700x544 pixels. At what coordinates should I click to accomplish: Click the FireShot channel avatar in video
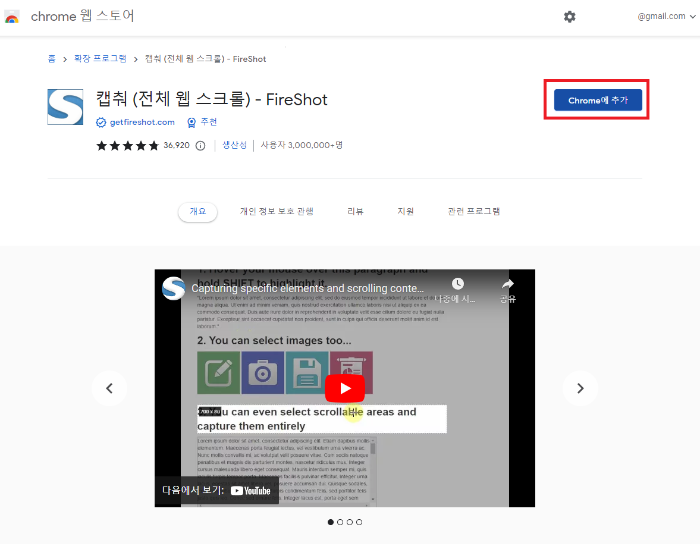(173, 288)
